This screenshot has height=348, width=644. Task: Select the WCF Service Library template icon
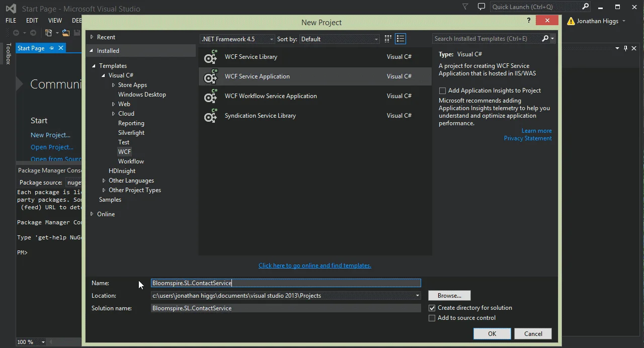click(210, 57)
